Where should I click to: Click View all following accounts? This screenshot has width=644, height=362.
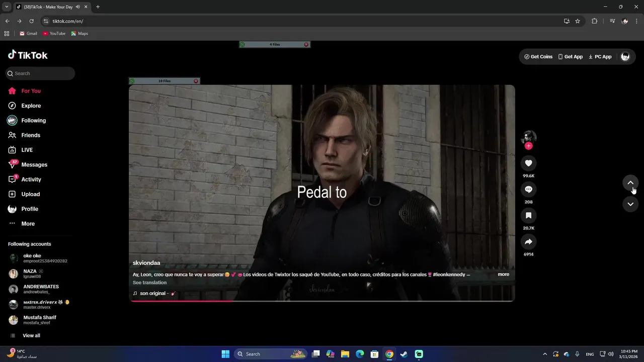click(x=26, y=335)
